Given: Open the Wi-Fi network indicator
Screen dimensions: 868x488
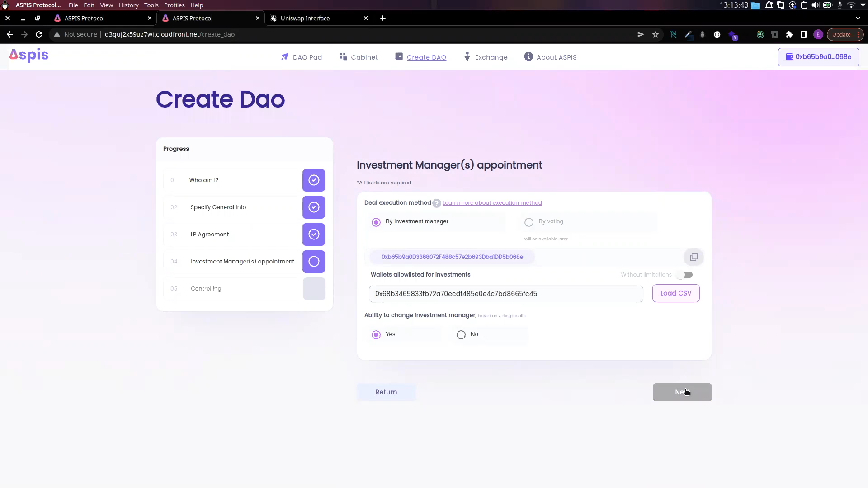Looking at the screenshot, I should (x=851, y=5).
